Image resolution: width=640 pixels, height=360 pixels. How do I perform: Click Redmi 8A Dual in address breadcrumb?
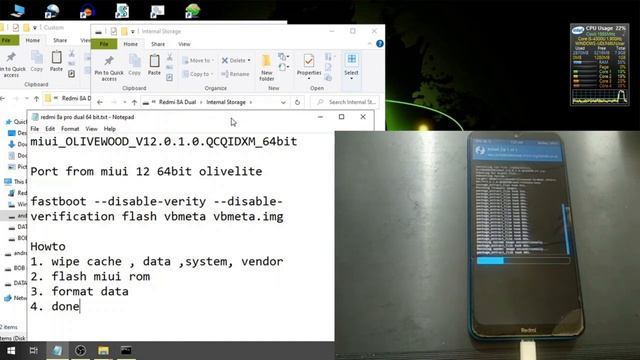pyautogui.click(x=177, y=102)
